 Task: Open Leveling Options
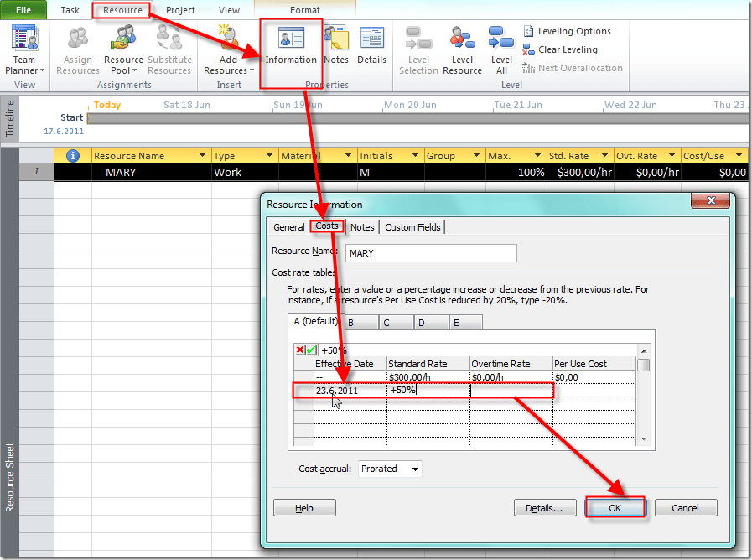pos(567,31)
